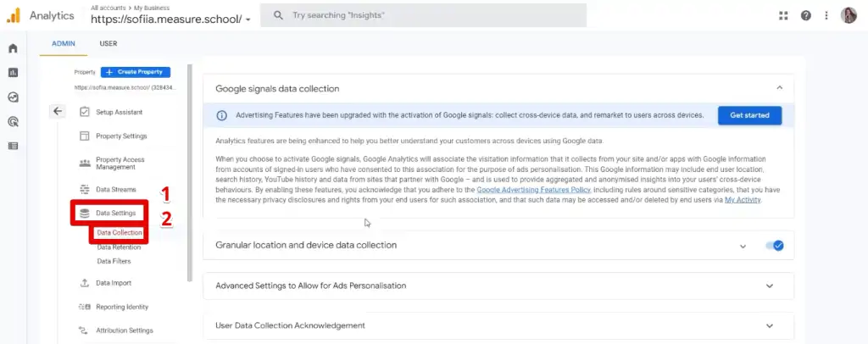Collapse the Data Settings menu item

click(x=115, y=213)
